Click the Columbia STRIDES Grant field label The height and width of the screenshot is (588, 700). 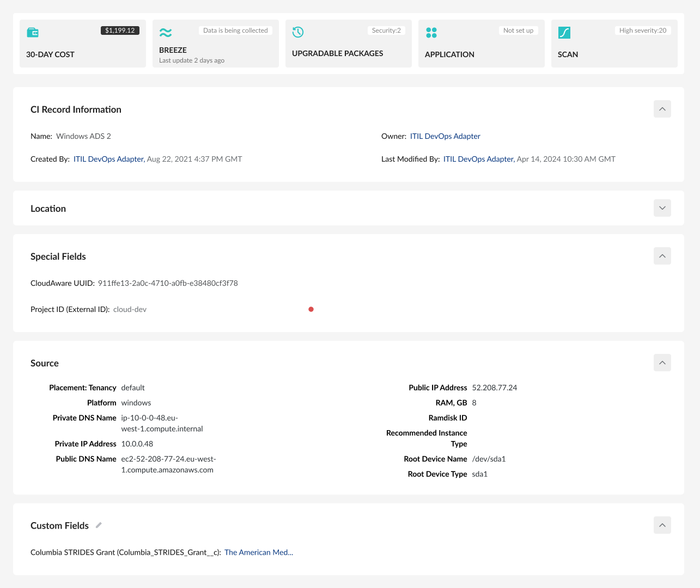(126, 552)
